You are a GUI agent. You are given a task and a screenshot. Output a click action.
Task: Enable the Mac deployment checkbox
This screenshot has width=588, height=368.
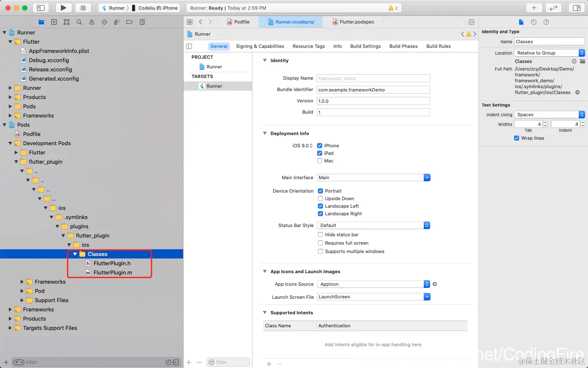point(320,161)
